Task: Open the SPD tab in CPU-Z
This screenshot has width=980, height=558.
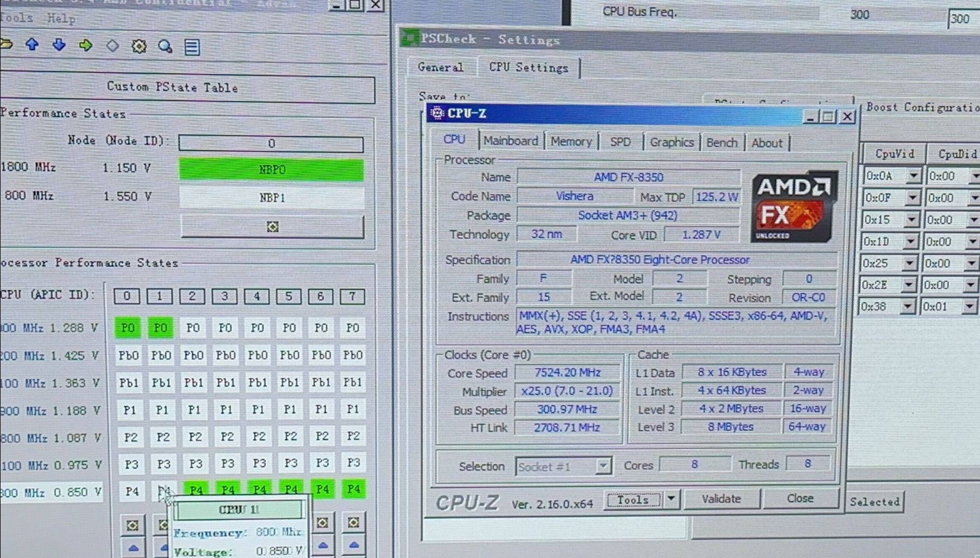Action: pyautogui.click(x=620, y=142)
